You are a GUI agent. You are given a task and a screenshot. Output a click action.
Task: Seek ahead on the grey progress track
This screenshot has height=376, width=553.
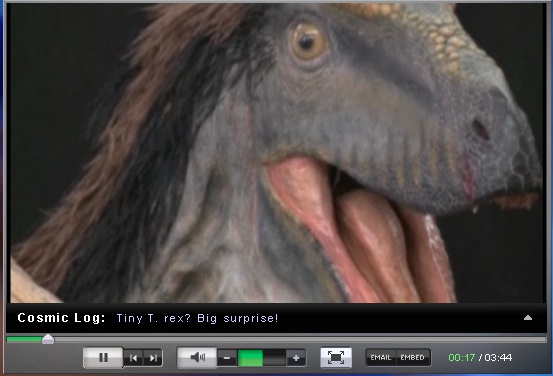tap(300, 340)
